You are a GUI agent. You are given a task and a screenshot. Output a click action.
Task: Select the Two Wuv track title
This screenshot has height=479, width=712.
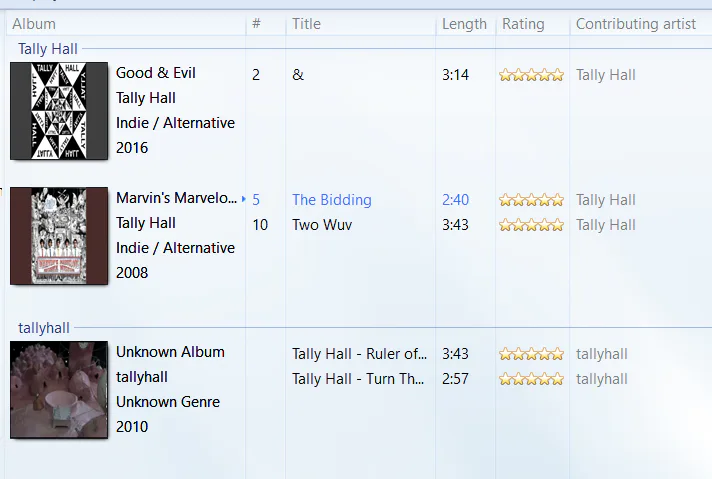(322, 225)
